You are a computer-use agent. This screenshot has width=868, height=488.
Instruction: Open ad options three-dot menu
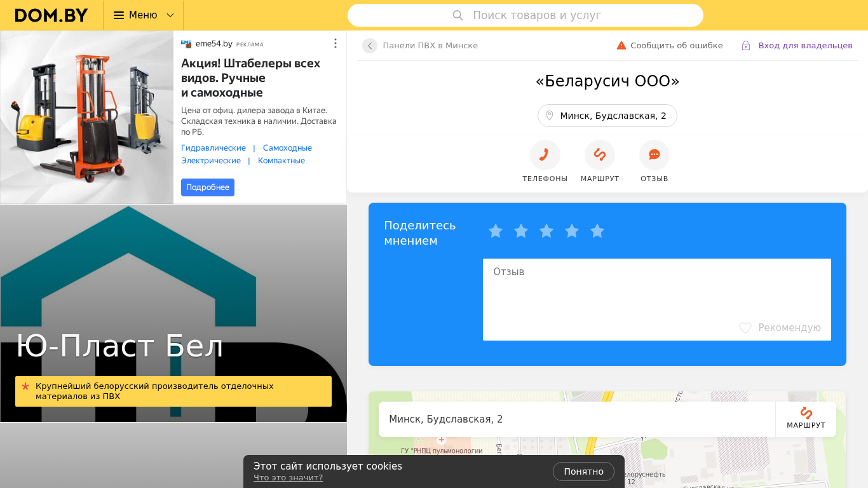[x=335, y=43]
